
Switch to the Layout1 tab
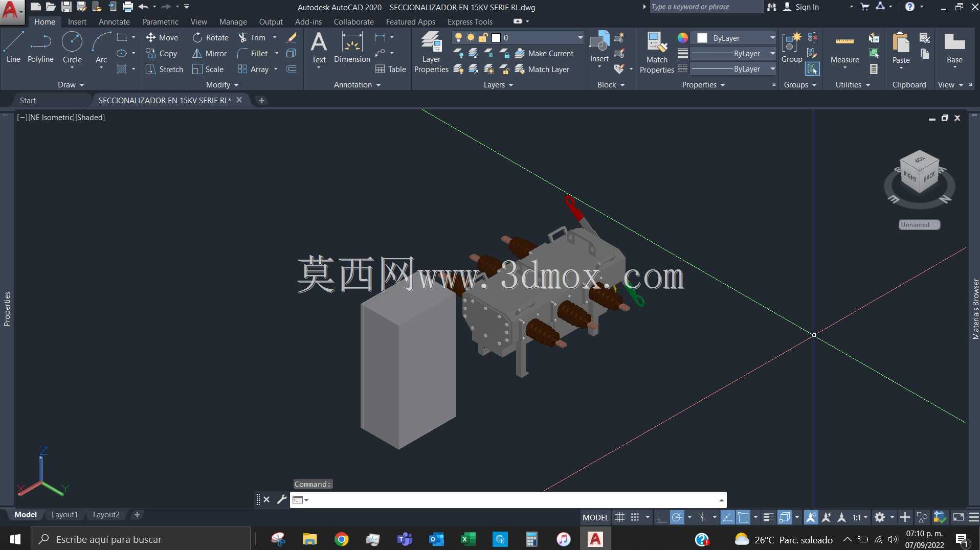click(64, 515)
